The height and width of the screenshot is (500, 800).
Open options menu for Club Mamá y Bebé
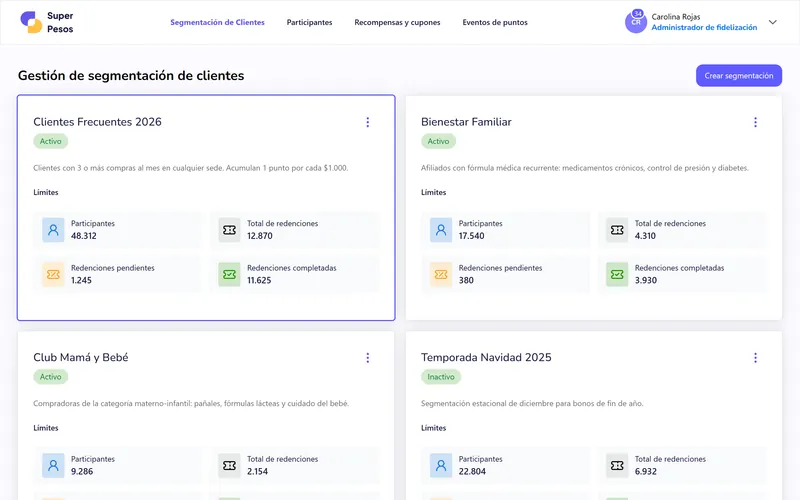click(x=367, y=358)
